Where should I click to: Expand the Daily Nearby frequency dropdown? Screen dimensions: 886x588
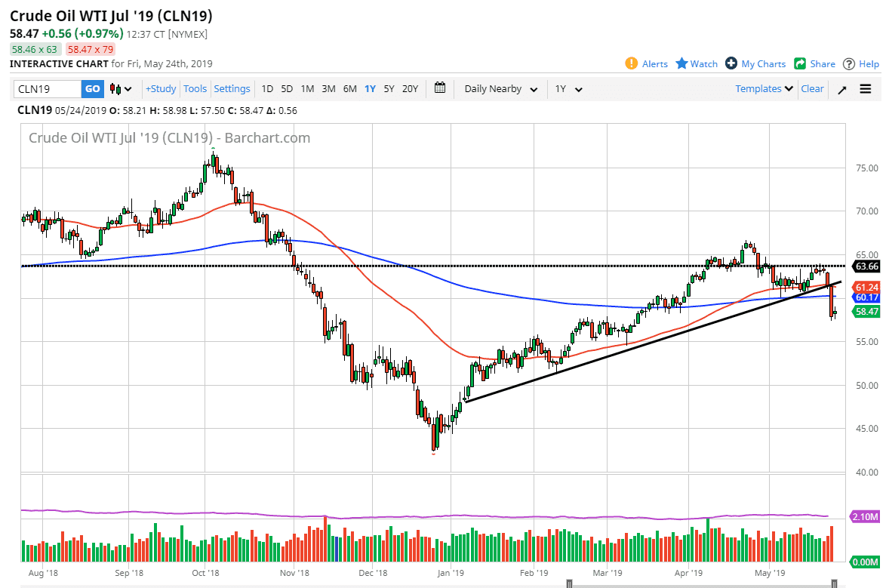(500, 89)
